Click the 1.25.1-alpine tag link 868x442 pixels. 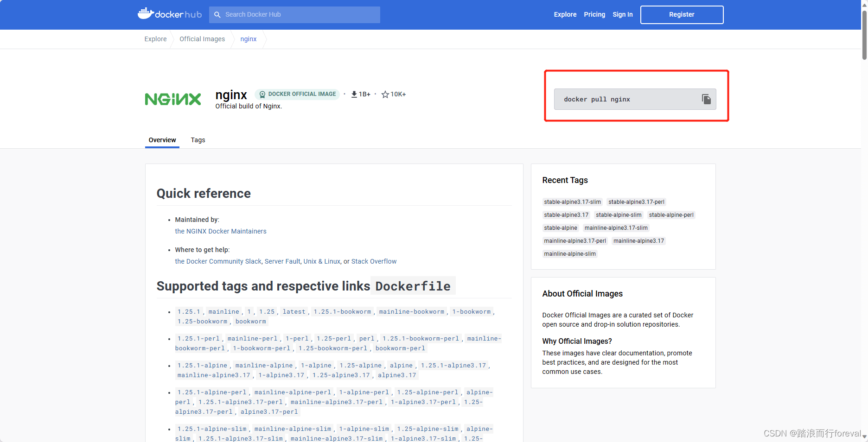202,366
